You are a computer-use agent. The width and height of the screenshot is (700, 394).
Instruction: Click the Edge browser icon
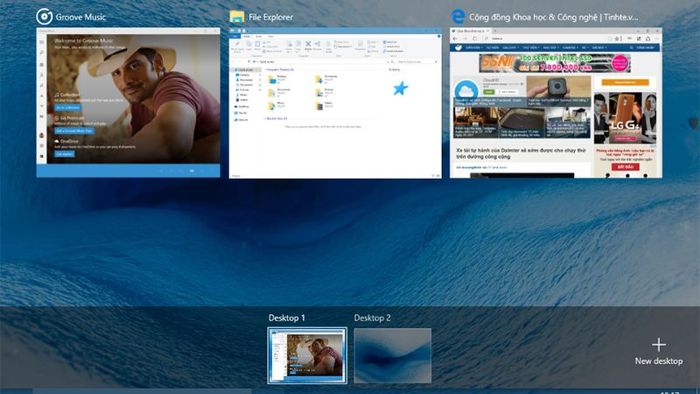458,17
